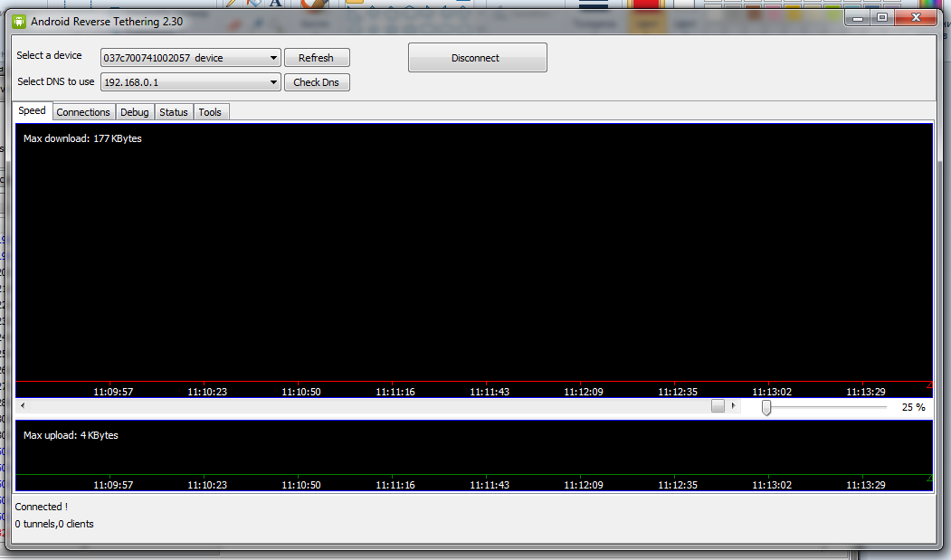The height and width of the screenshot is (560, 951).
Task: Close the Android Reverse Tethering window
Action: click(x=916, y=18)
